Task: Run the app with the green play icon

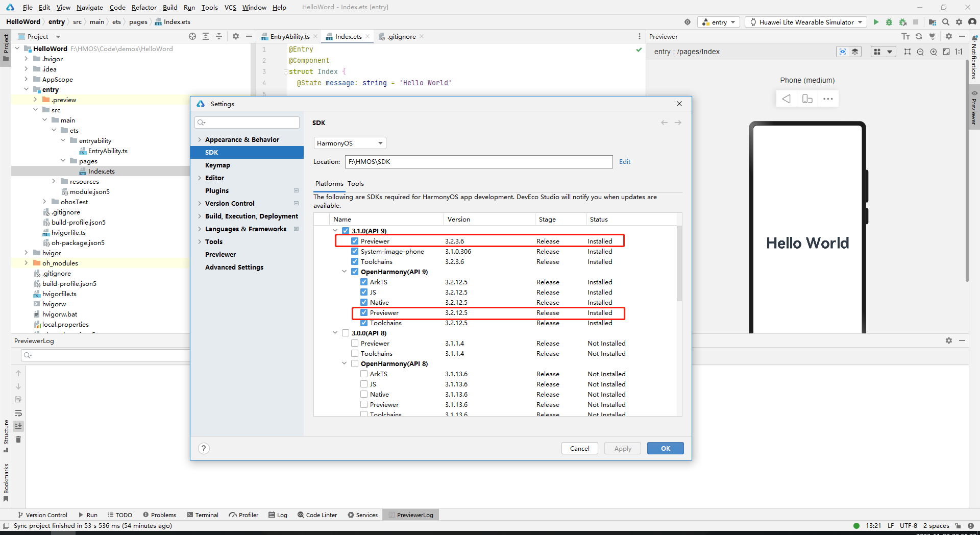Action: [876, 22]
